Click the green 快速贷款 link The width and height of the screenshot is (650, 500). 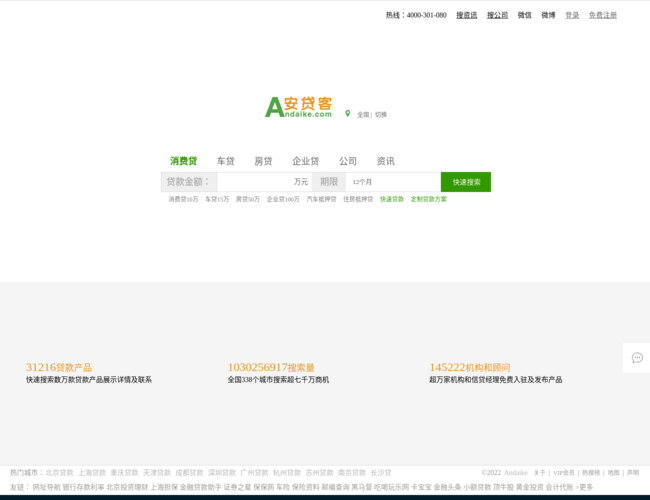(x=392, y=199)
